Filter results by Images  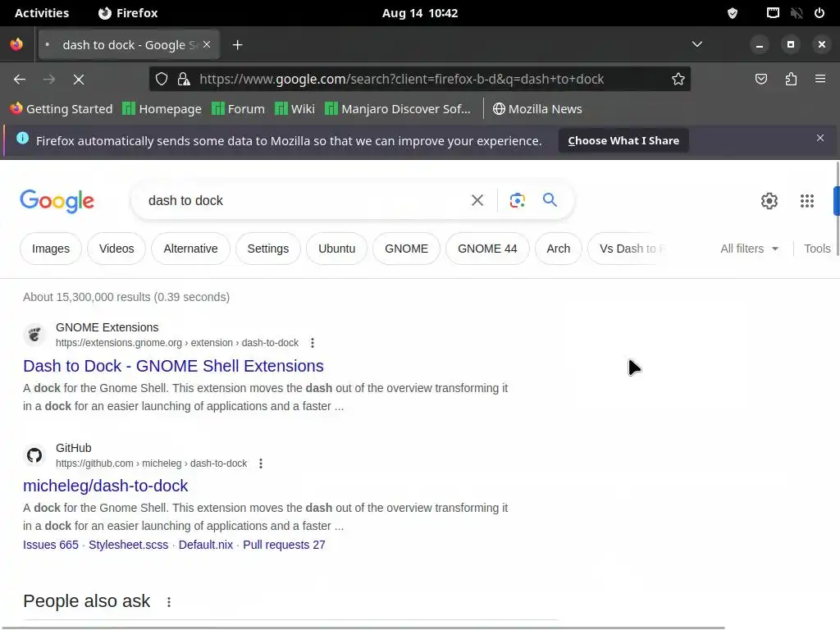51,249
